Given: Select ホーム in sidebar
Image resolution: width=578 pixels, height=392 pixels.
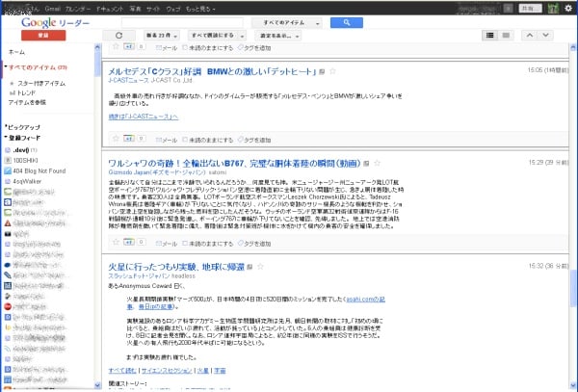Looking at the screenshot, I should (x=16, y=52).
